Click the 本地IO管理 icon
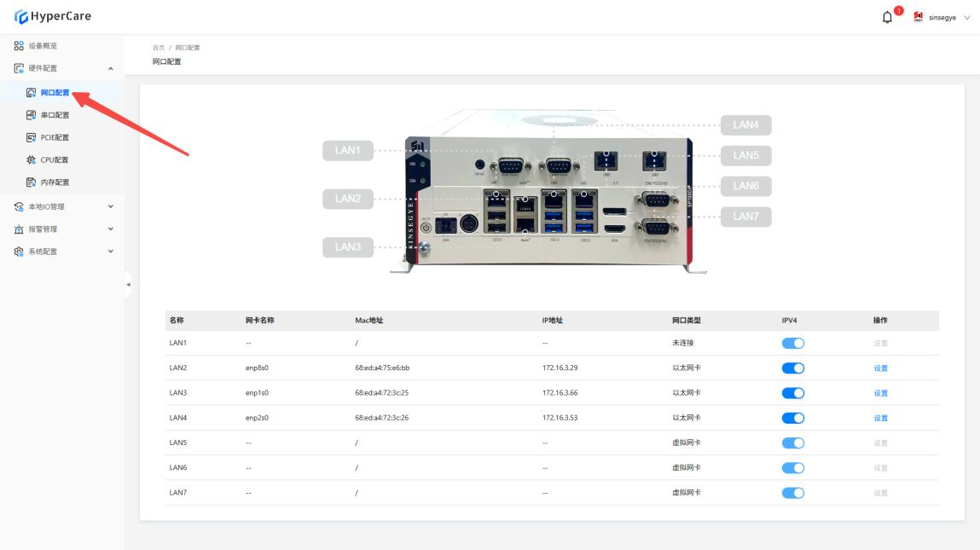 click(19, 207)
